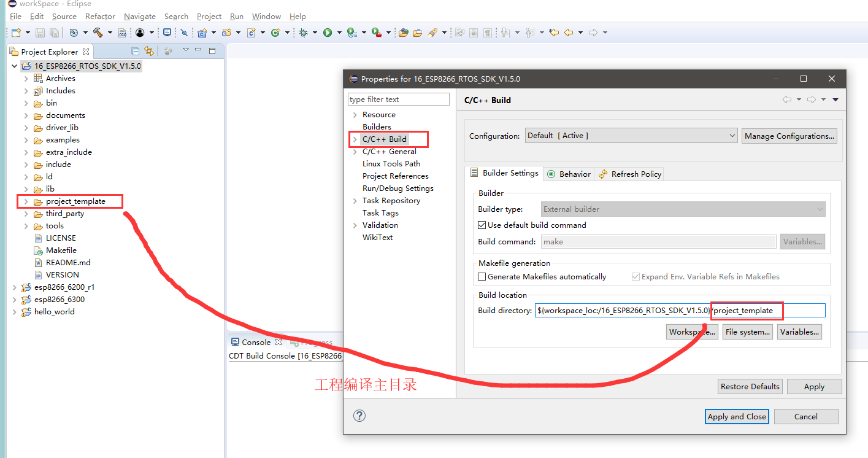The image size is (868, 458).
Task: Expand project_template folder in tree
Action: (26, 201)
